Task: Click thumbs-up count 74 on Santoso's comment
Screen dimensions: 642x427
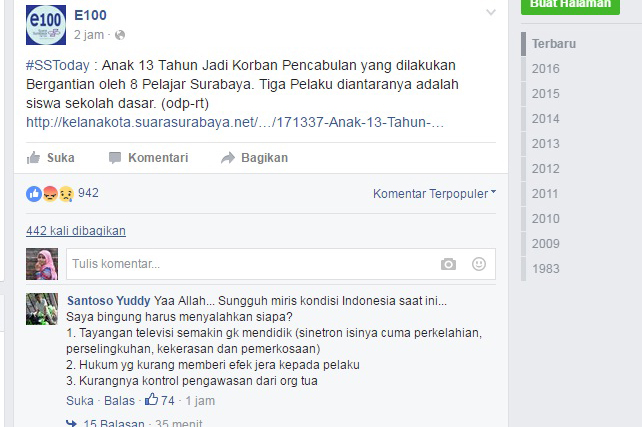Action: (x=160, y=400)
